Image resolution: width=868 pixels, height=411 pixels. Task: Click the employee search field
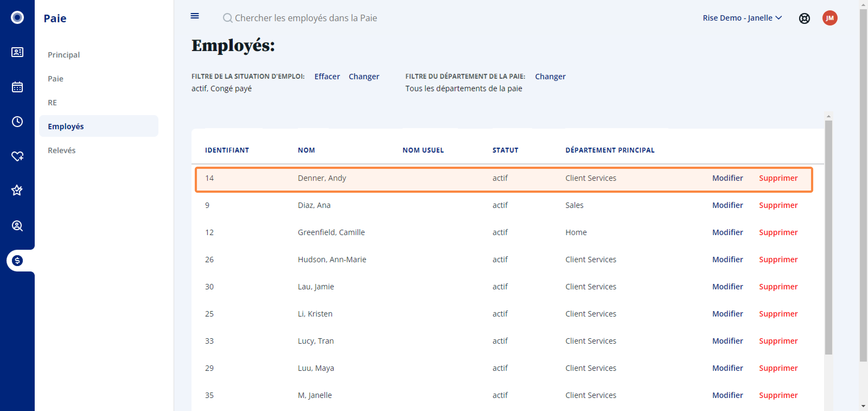pyautogui.click(x=306, y=18)
